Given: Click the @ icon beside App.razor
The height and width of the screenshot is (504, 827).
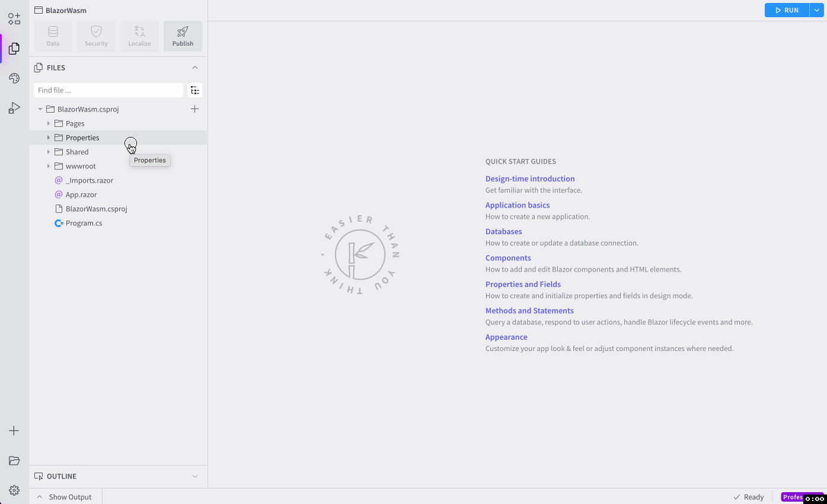Looking at the screenshot, I should tap(59, 194).
